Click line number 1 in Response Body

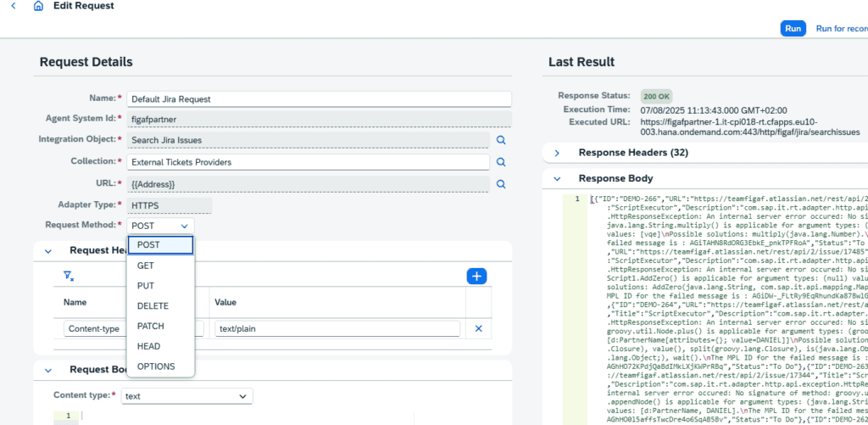point(576,199)
